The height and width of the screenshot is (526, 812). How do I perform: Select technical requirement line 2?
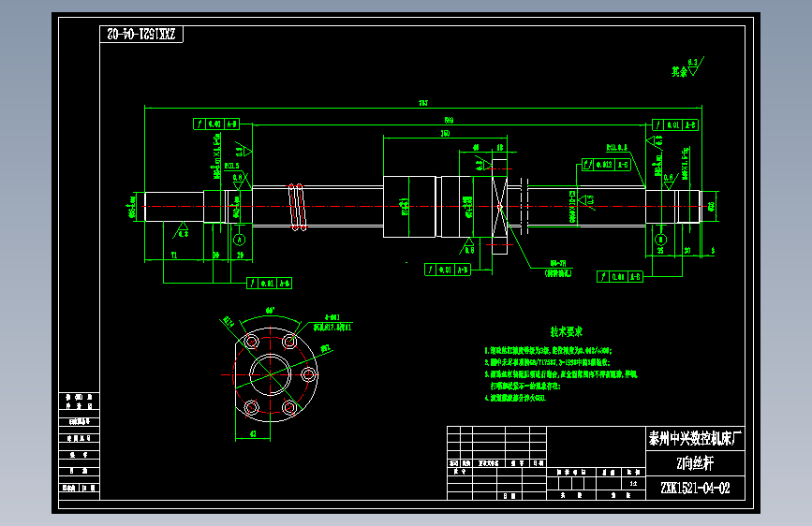(548, 362)
